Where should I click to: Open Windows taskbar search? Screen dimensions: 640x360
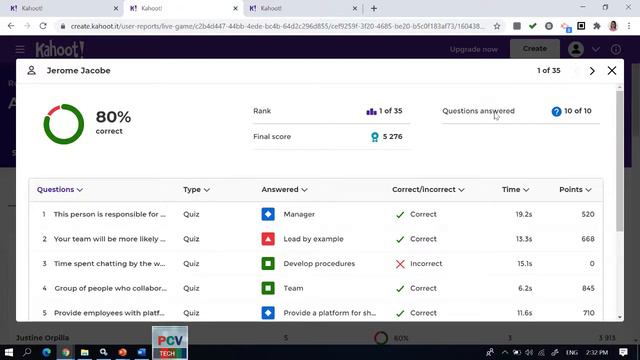point(27,352)
